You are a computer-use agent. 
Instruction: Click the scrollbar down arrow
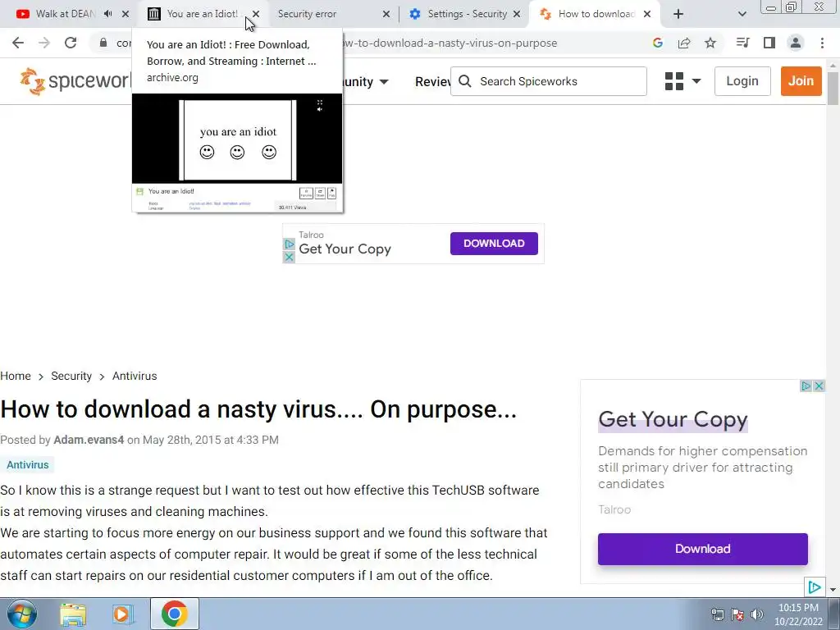[x=833, y=590]
